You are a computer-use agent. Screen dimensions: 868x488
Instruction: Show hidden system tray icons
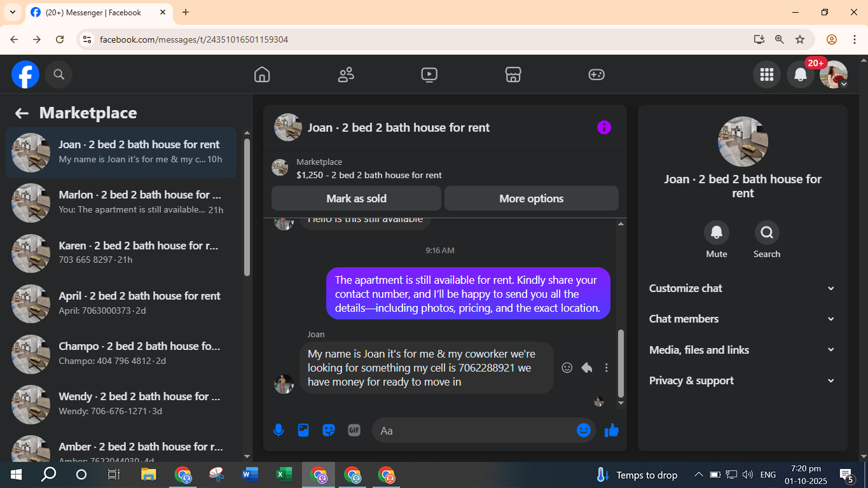tap(698, 475)
